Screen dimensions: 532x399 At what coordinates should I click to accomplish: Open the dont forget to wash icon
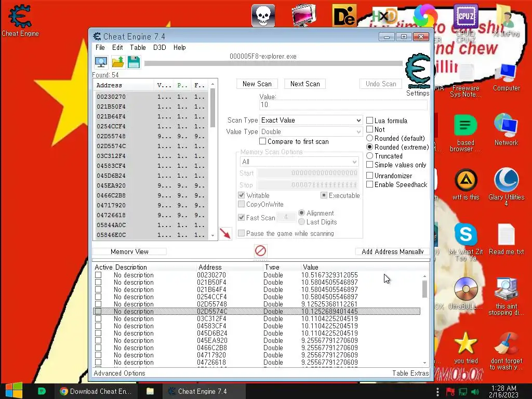[x=506, y=351]
